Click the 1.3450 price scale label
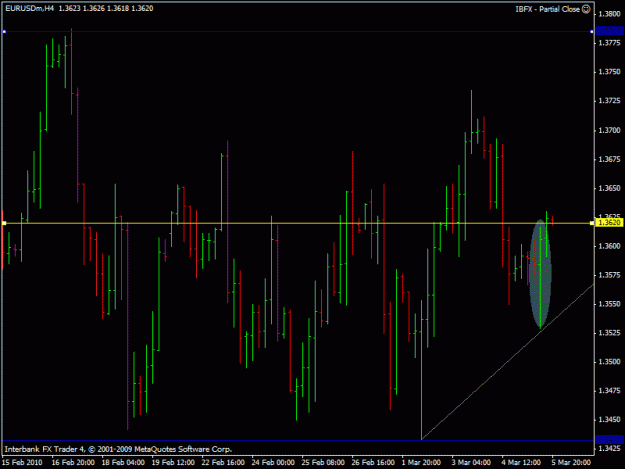The width and height of the screenshot is (625, 469). click(609, 420)
